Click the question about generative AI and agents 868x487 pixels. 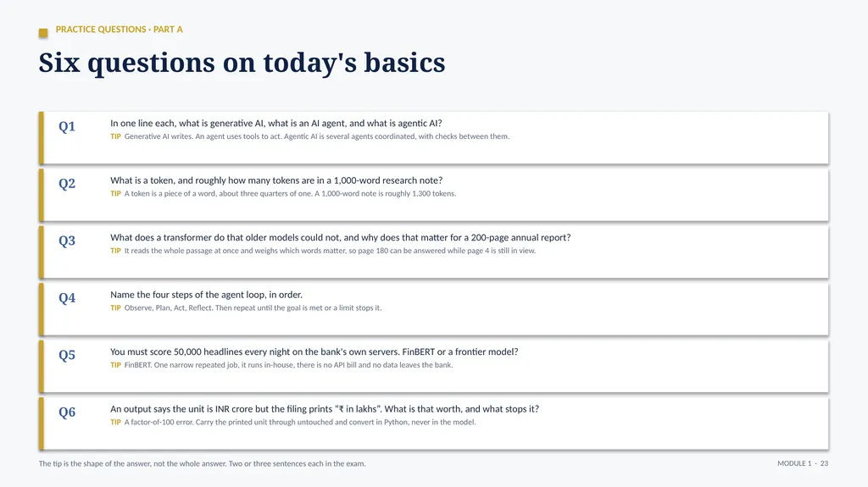(275, 124)
